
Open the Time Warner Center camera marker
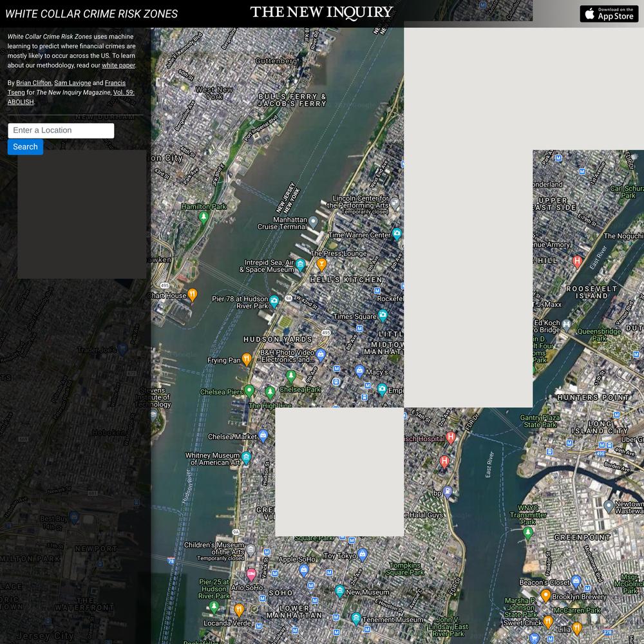pyautogui.click(x=397, y=234)
